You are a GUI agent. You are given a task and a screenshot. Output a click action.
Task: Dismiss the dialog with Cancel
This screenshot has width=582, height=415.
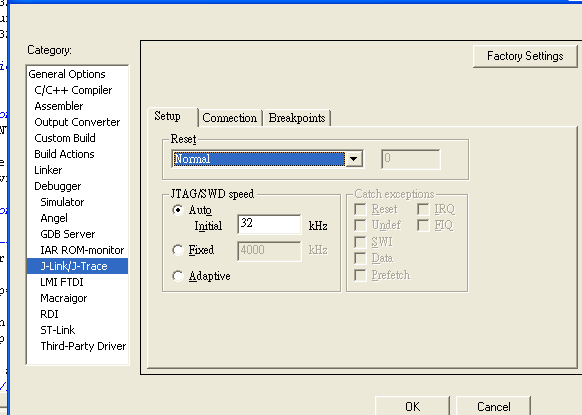point(493,406)
